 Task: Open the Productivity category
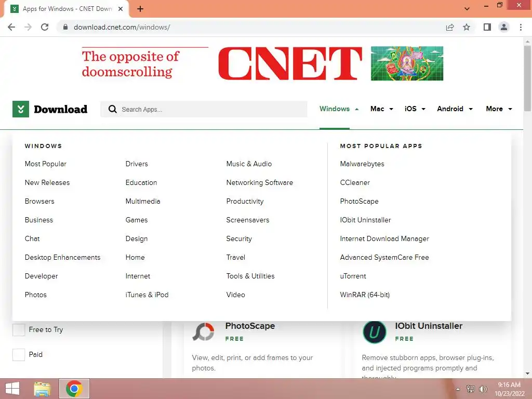pos(245,201)
